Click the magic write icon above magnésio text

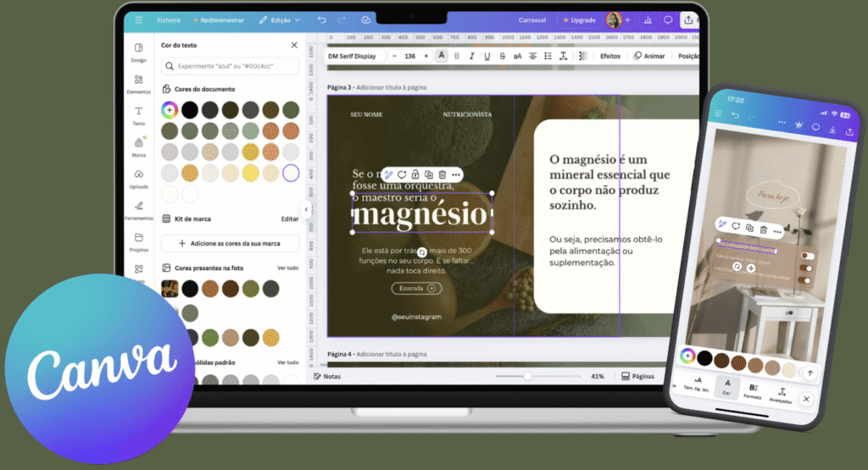388,174
